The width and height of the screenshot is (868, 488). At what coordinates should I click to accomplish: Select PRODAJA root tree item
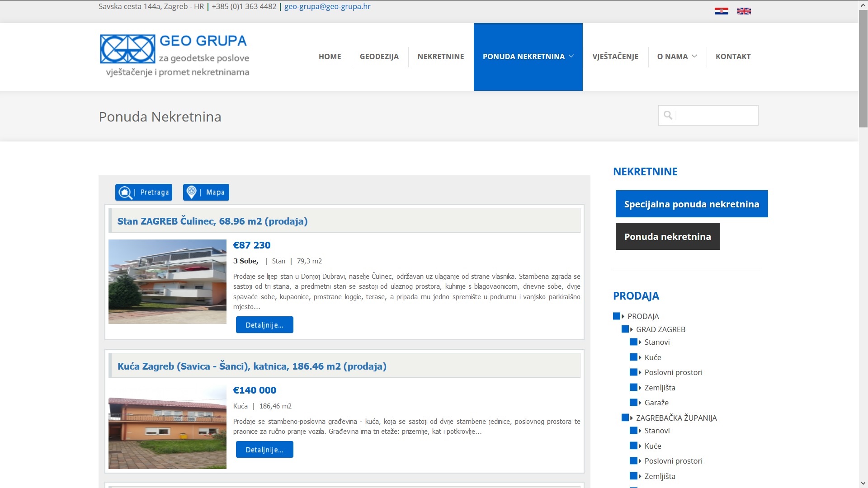tap(643, 316)
